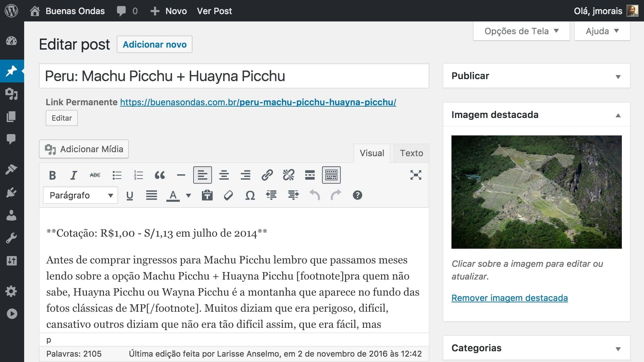
Task: Insert a numbered list
Action: [138, 175]
